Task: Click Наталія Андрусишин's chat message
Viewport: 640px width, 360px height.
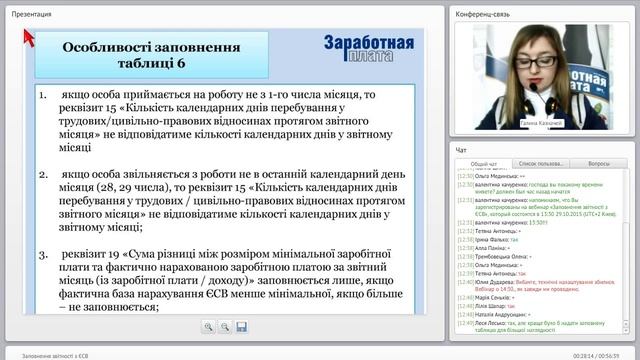Action: click(494, 315)
